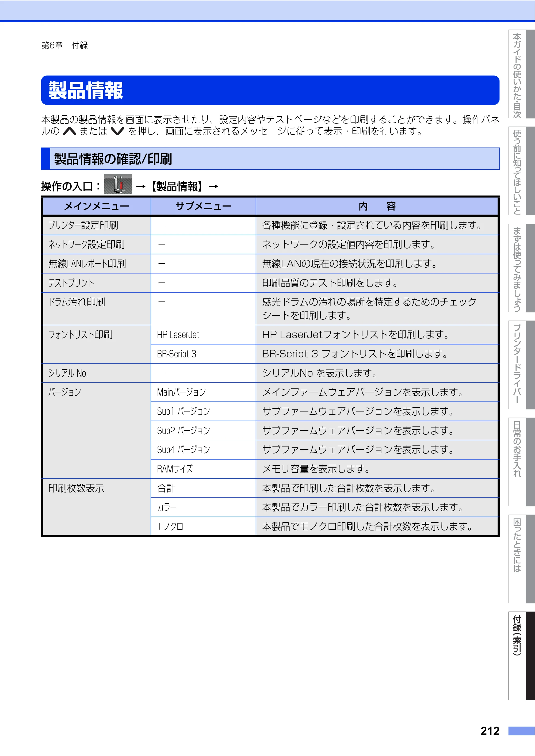Select the シリアル No. cell
The image size is (535, 756).
[97, 373]
